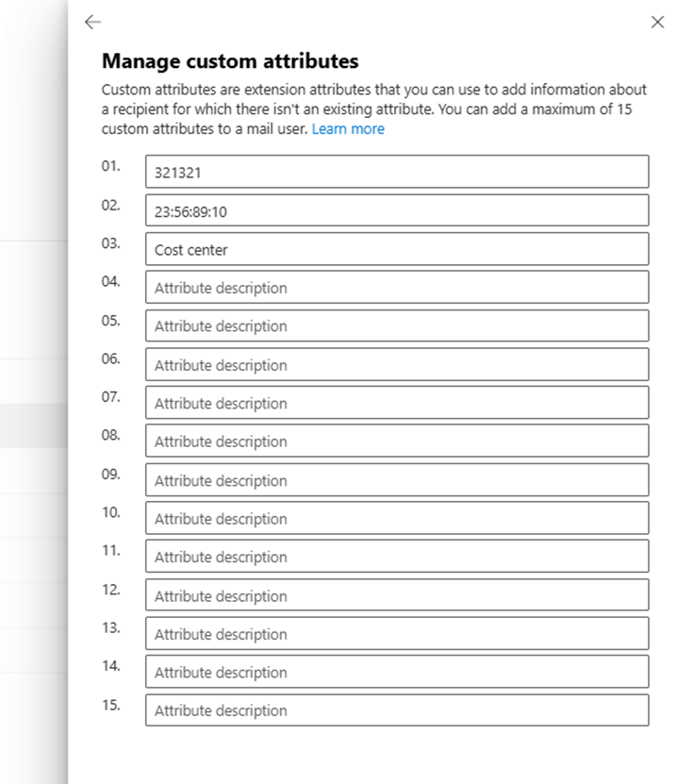Click custom attribute 01 field containing 321321
This screenshot has width=677, height=784.
(x=397, y=173)
